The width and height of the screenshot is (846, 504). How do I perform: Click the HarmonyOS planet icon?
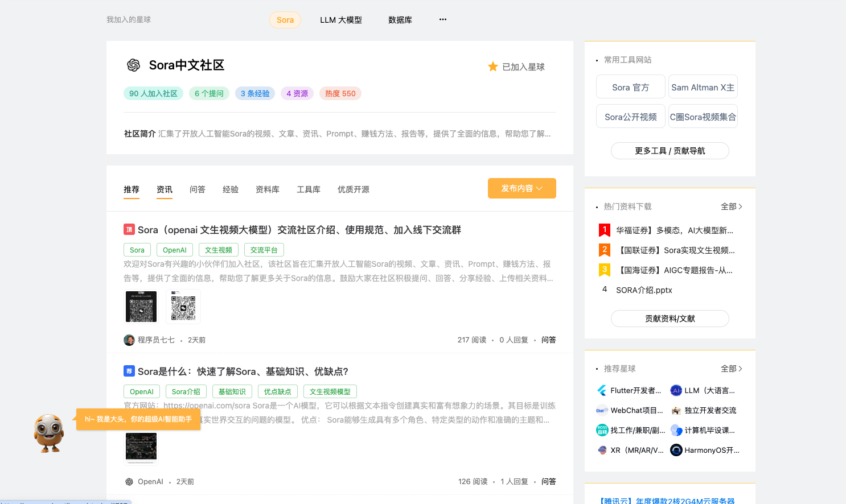click(x=676, y=450)
